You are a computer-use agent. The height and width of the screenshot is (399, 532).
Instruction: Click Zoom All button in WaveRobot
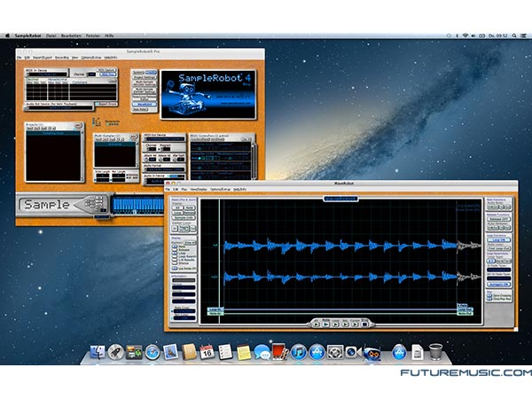pos(178,207)
